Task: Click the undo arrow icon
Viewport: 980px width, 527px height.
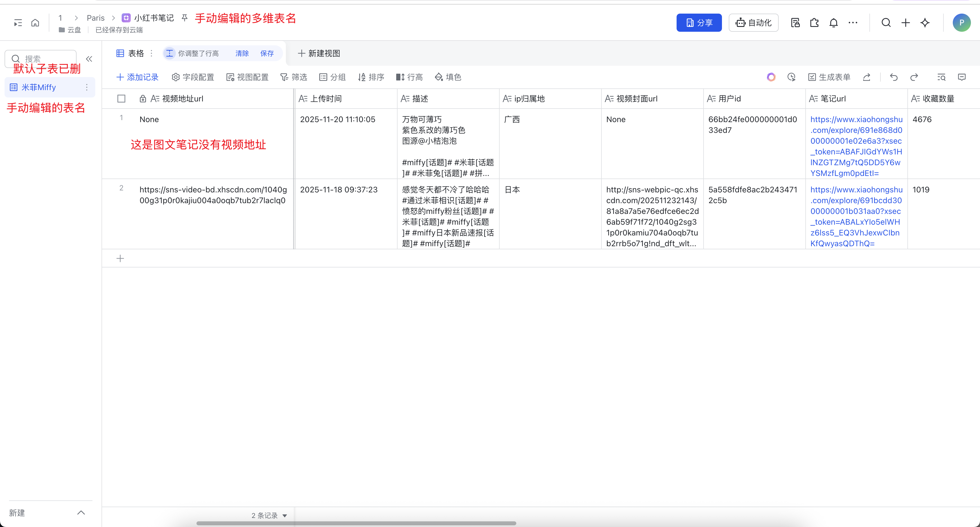Action: tap(894, 77)
